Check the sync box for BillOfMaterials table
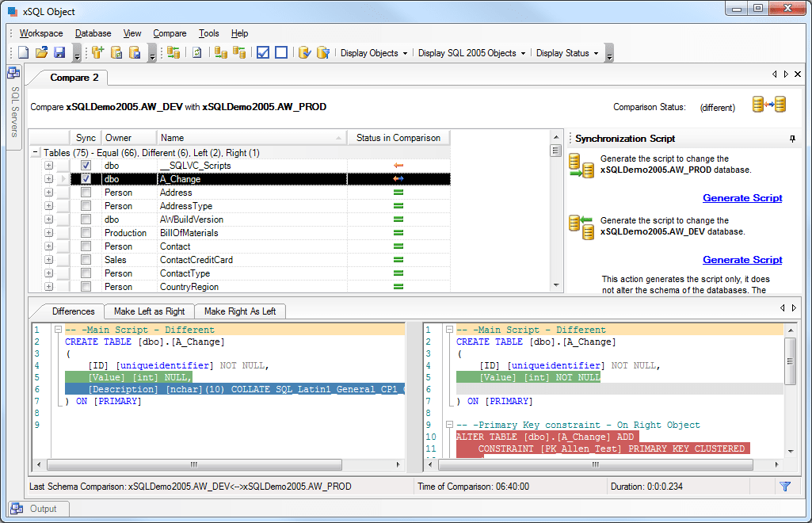The image size is (812, 523). [86, 232]
